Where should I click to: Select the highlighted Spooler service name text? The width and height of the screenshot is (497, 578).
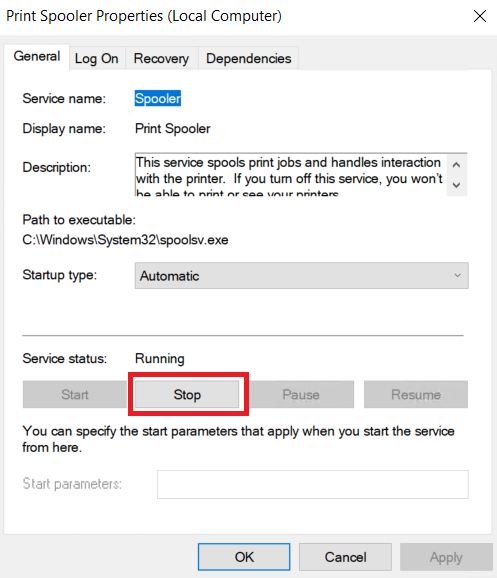(x=158, y=98)
